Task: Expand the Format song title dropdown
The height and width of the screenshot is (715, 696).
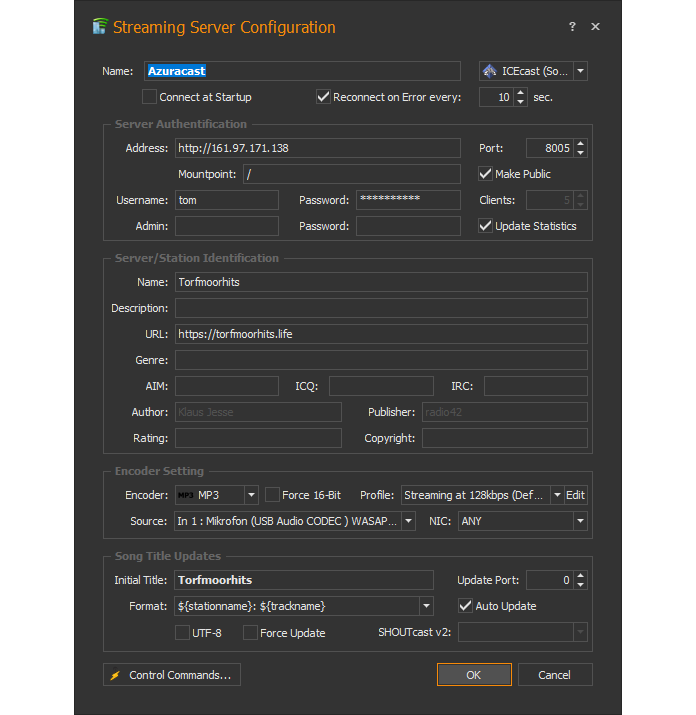Action: pyautogui.click(x=426, y=606)
